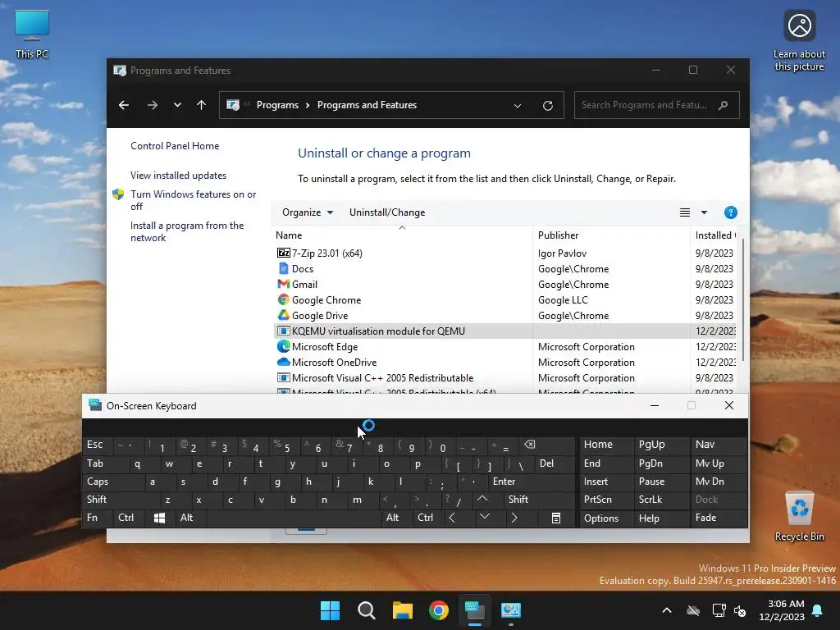Open the Organize dropdown menu
The height and width of the screenshot is (630, 840).
tap(308, 212)
